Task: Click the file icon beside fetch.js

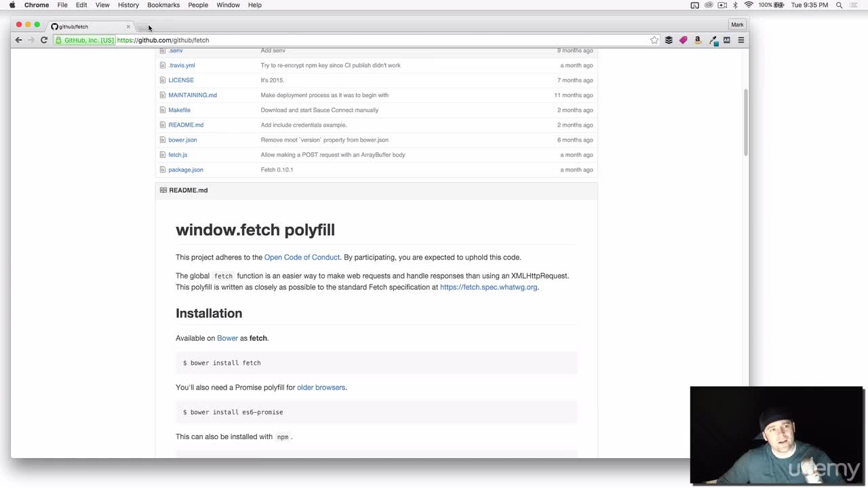Action: coord(163,155)
